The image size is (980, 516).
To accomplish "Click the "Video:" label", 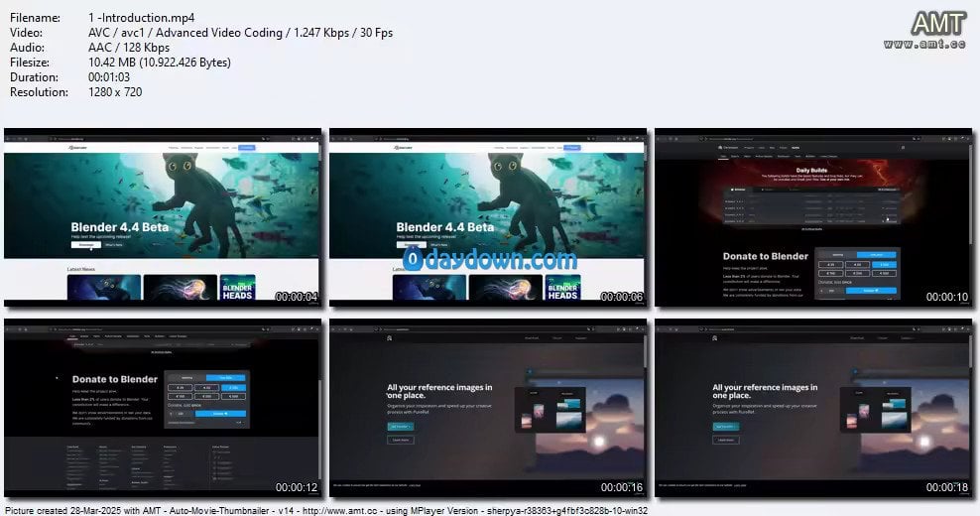I will pos(26,33).
